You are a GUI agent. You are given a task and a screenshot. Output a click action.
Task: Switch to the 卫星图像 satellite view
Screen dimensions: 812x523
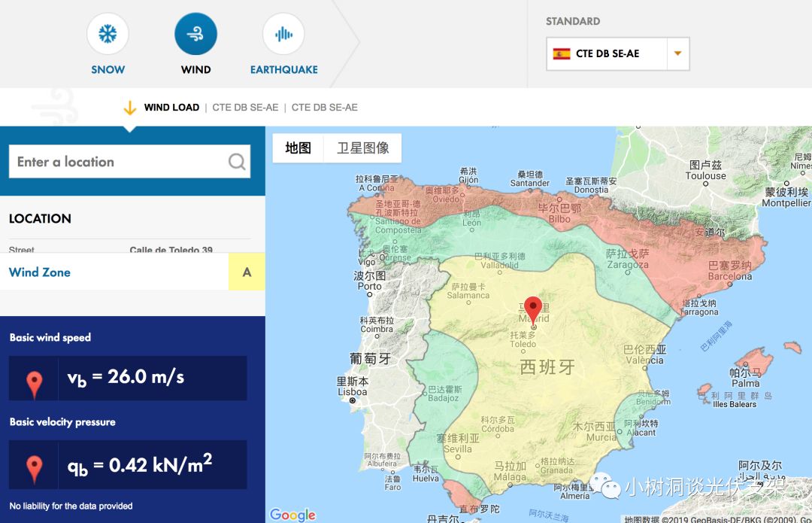362,148
